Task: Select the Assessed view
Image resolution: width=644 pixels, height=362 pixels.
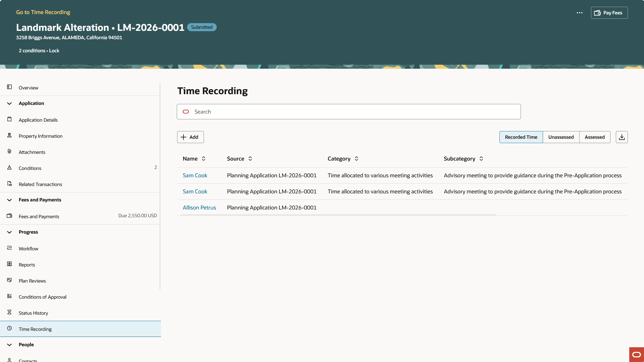Action: [x=594, y=137]
